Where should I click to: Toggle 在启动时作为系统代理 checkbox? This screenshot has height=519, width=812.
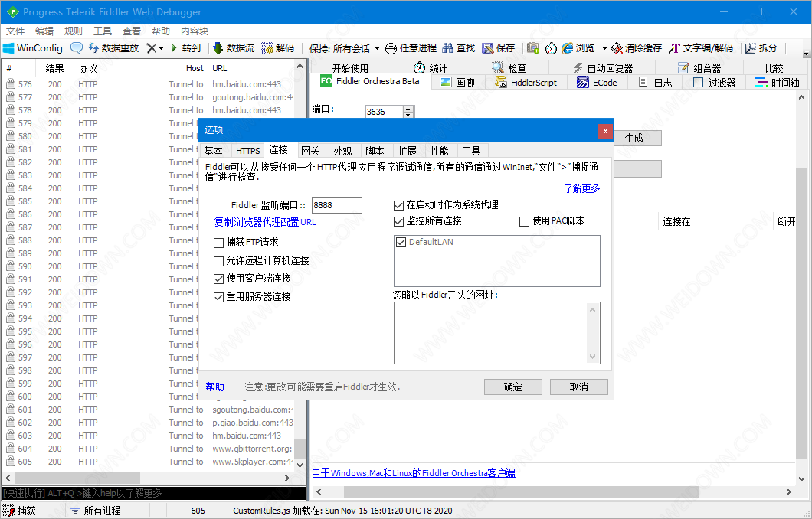click(x=398, y=205)
